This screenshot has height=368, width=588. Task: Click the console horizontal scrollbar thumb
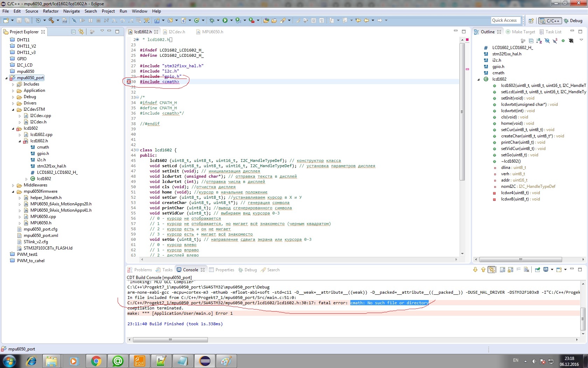pyautogui.click(x=170, y=340)
